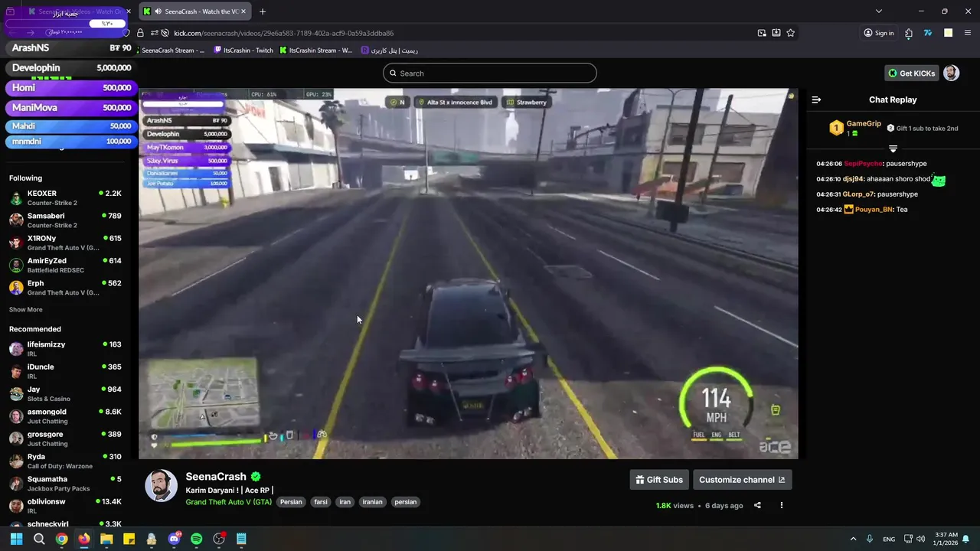Screen dimensions: 980x551
Task: Open the more options menu under the video
Action: [781, 505]
